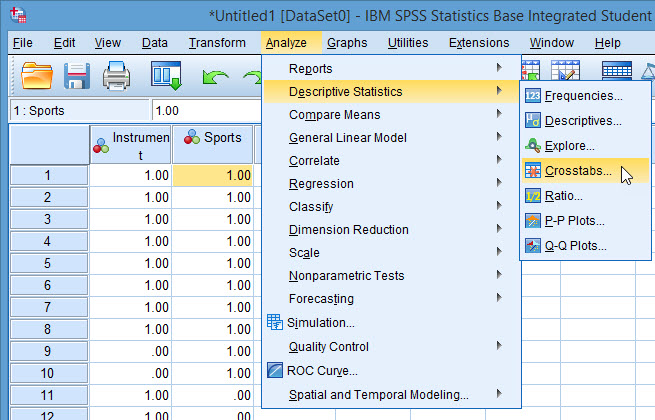Viewport: 655px width, 420px height.
Task: Open the Utilities menu
Action: click(x=408, y=43)
